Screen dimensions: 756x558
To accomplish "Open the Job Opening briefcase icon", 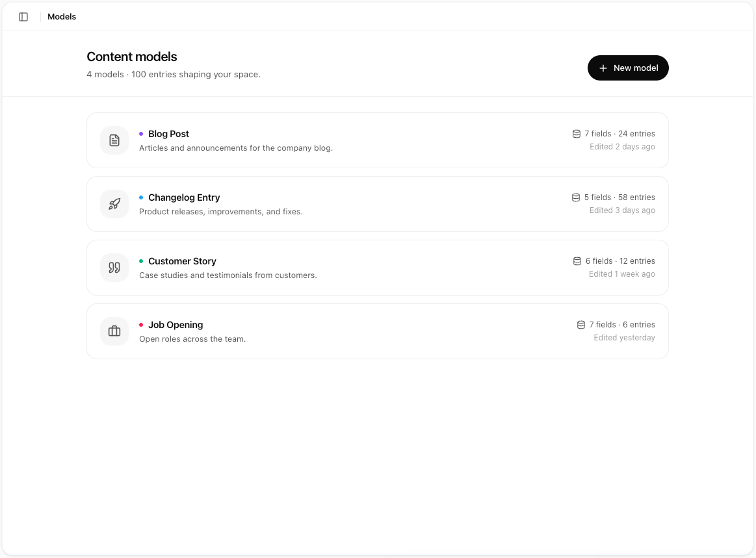I will [x=114, y=331].
